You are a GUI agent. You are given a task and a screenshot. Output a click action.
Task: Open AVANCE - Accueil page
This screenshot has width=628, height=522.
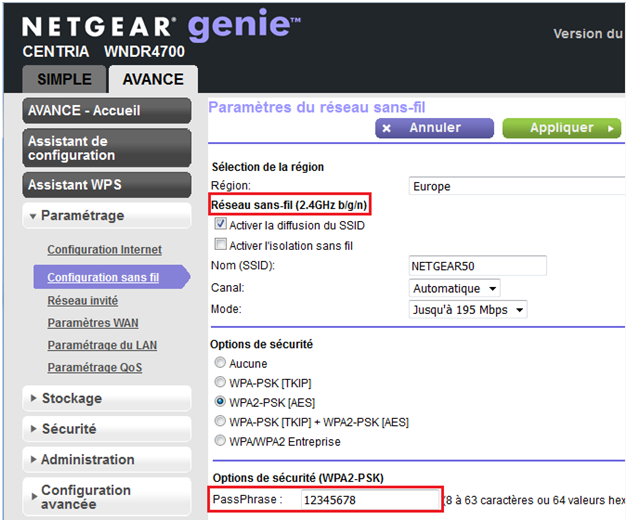tap(107, 111)
